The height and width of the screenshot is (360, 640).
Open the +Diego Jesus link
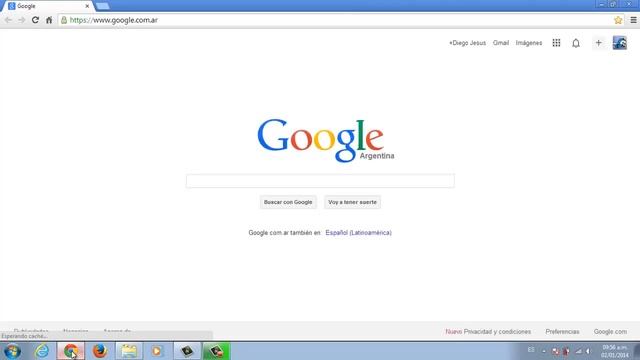coord(467,43)
